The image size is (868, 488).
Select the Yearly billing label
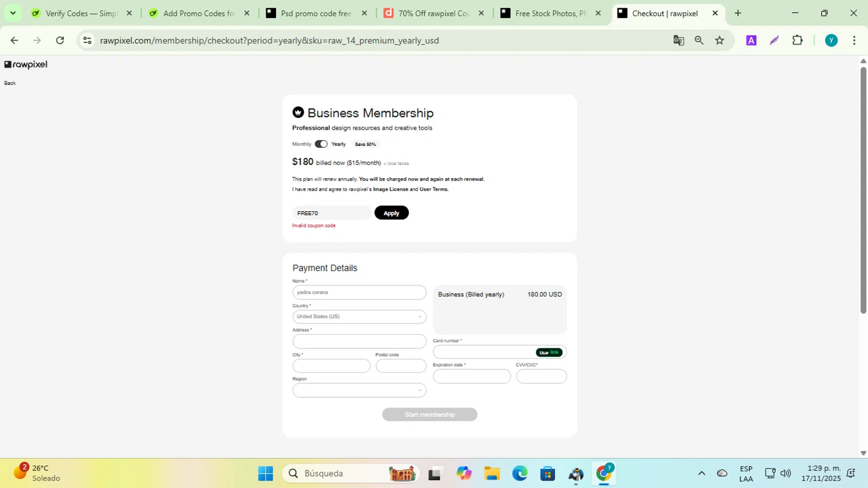[x=339, y=144]
